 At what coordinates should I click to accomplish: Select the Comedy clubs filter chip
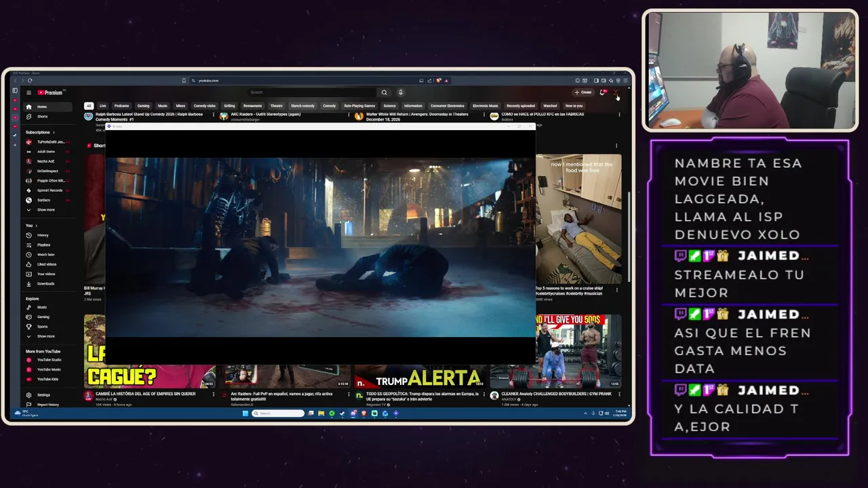[x=204, y=106]
